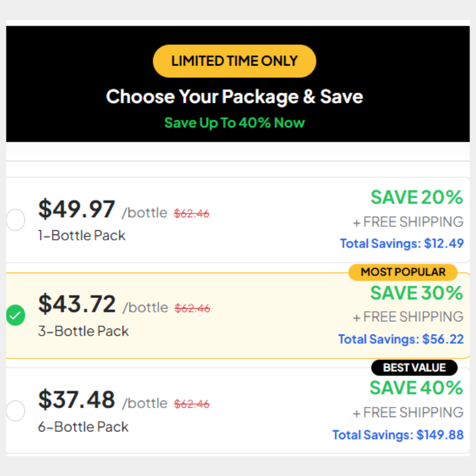
Task: Select the 6-Bottle Pack radio button
Action: [15, 411]
